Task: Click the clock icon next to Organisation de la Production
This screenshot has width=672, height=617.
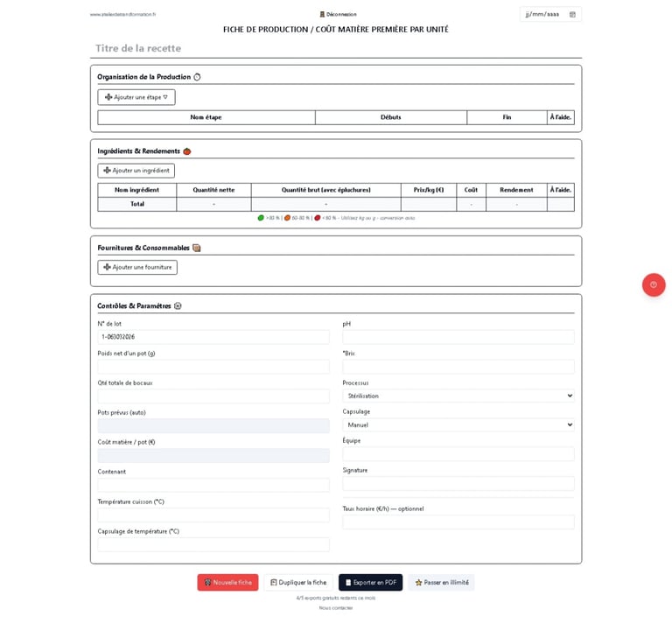Action: click(x=197, y=77)
